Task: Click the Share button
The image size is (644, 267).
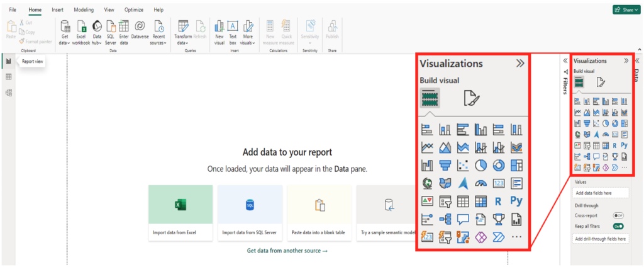Action: 626,10
